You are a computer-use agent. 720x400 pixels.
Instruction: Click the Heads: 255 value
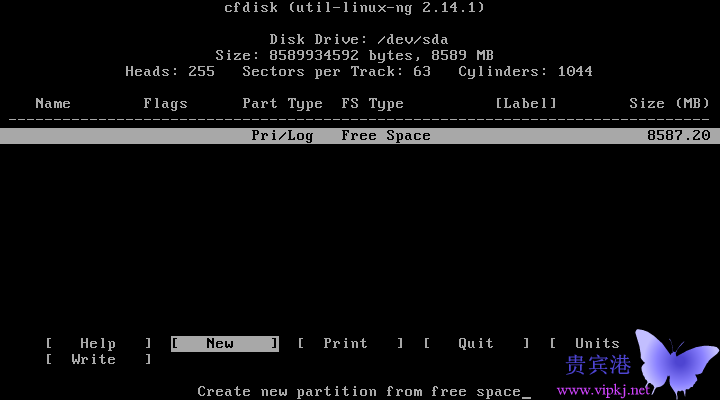[x=170, y=72]
